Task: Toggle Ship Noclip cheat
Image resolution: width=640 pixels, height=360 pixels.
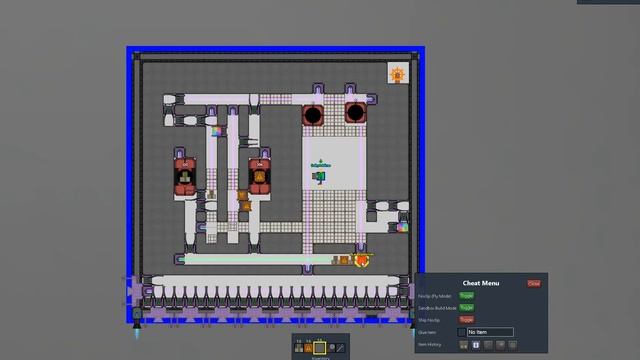Action: [x=467, y=320]
